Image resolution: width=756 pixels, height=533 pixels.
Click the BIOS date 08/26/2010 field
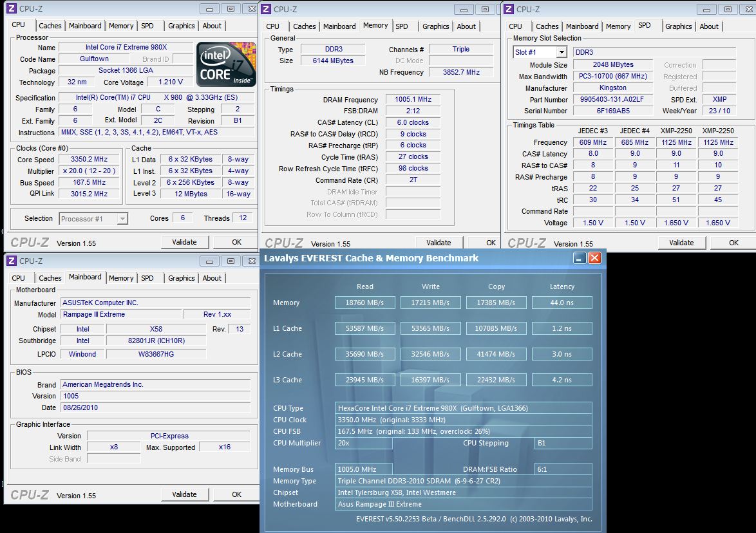[x=156, y=407]
